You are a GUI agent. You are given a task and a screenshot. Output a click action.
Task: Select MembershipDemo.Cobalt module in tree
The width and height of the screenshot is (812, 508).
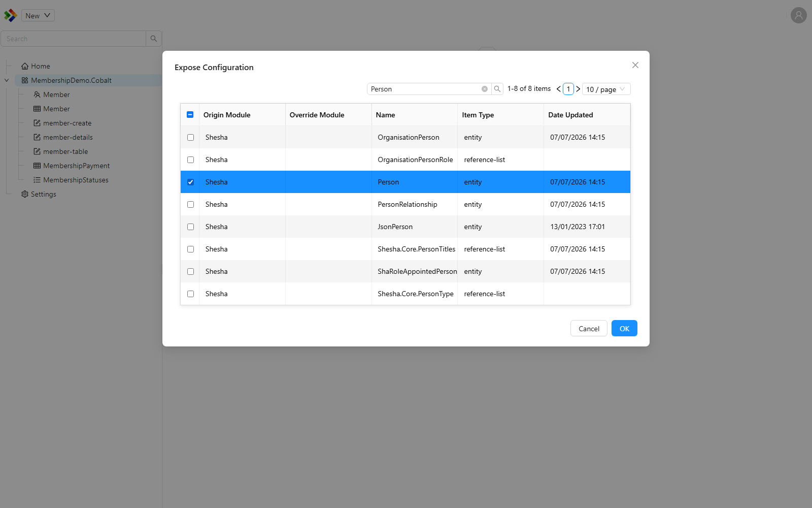pyautogui.click(x=71, y=80)
